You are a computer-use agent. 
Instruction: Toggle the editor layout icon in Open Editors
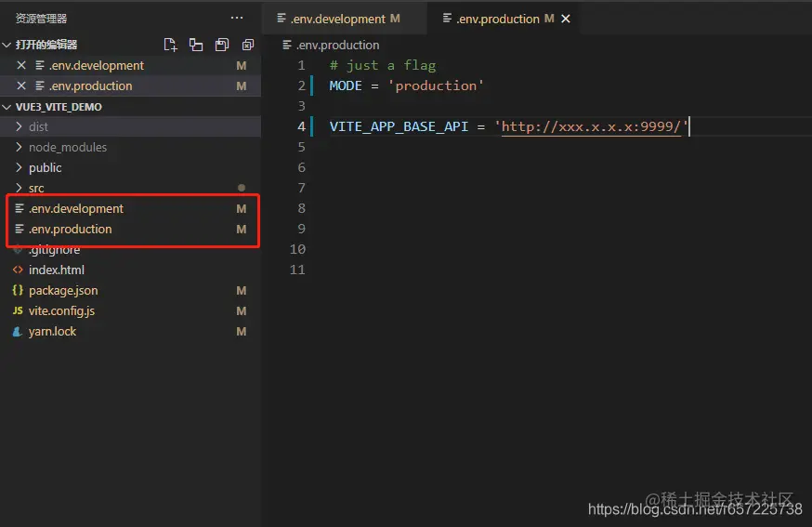(196, 46)
